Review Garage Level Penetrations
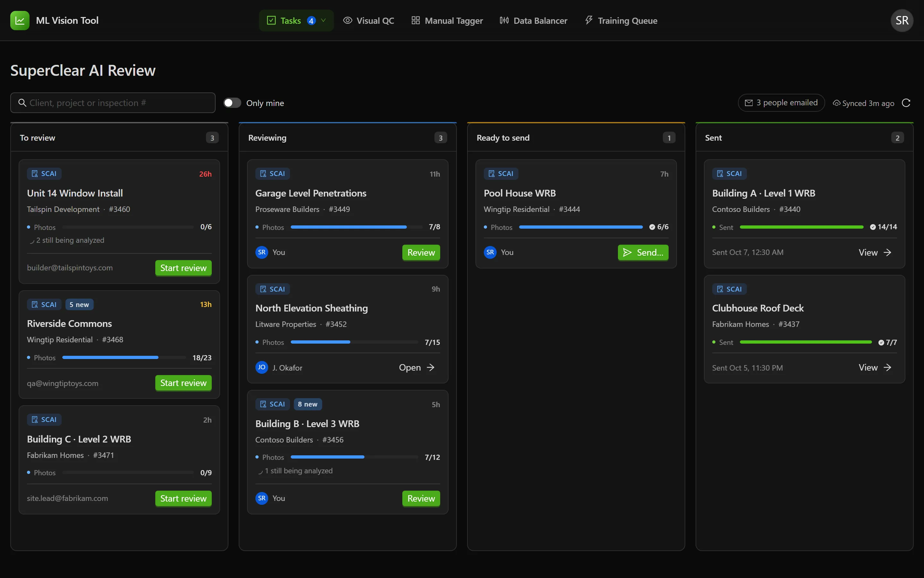 point(421,252)
